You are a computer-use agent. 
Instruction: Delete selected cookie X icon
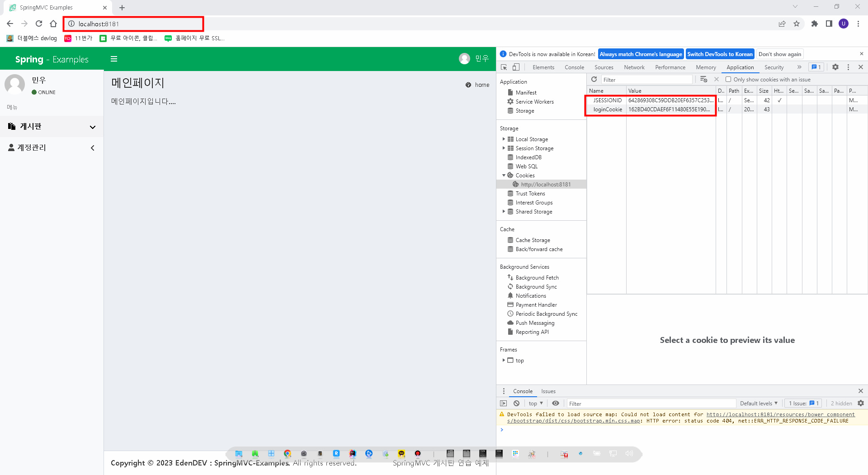click(717, 79)
